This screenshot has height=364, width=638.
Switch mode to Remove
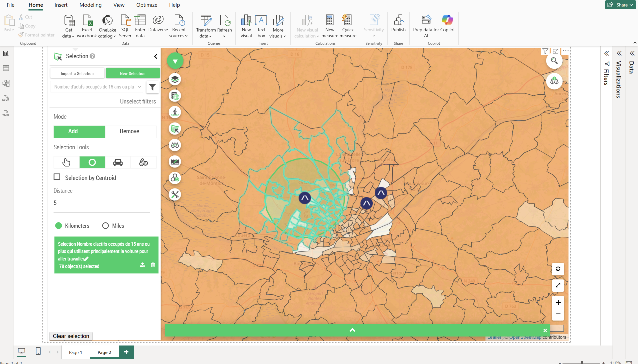[x=129, y=131]
